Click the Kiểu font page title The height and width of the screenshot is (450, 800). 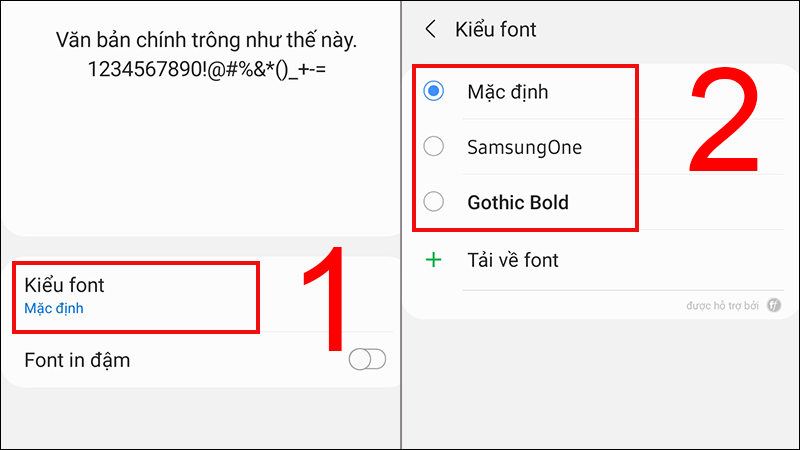click(496, 29)
